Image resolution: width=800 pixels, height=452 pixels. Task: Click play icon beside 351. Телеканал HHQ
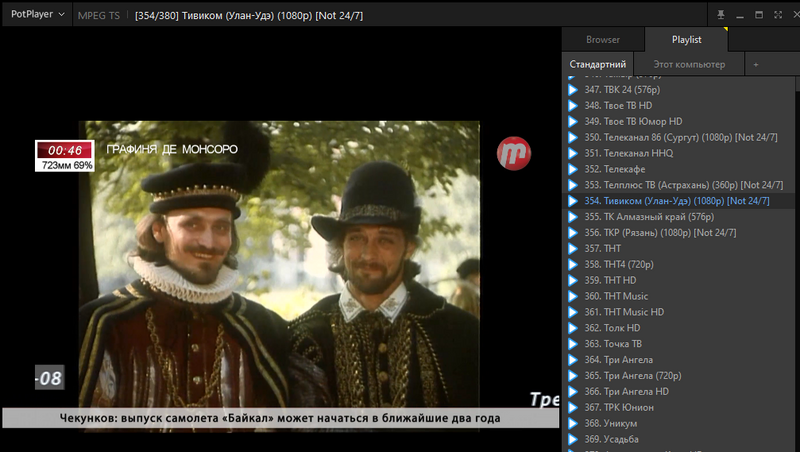[573, 153]
